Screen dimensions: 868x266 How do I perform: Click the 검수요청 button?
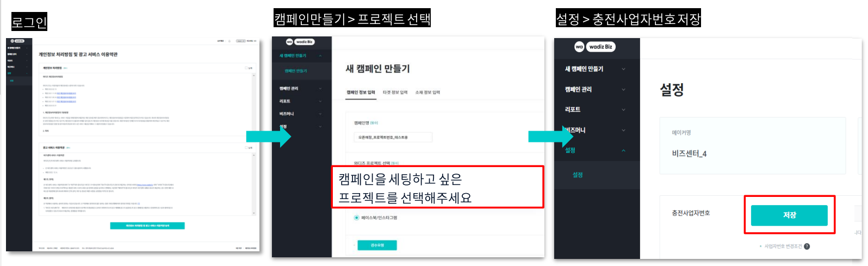click(377, 245)
